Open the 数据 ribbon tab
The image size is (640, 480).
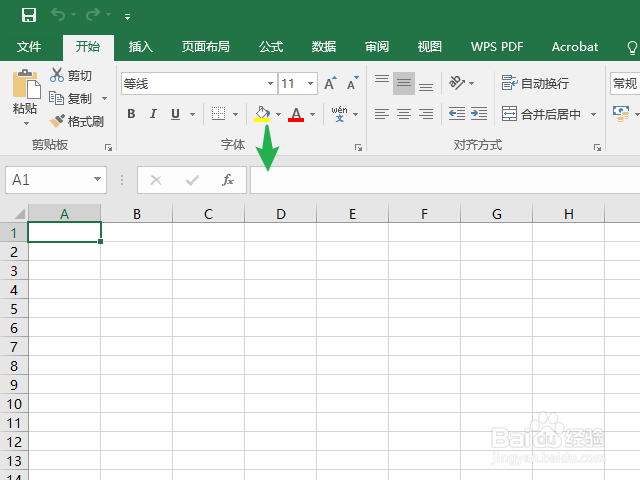click(324, 47)
